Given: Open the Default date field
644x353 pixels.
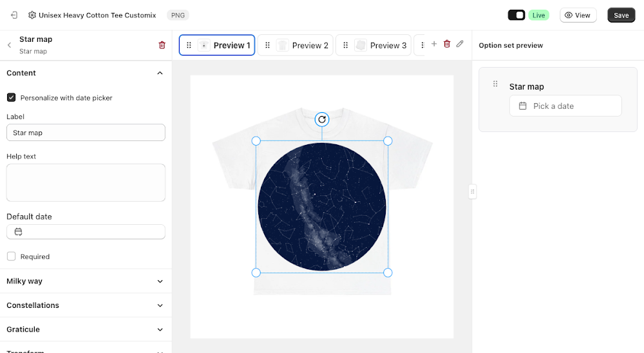Looking at the screenshot, I should [x=86, y=232].
